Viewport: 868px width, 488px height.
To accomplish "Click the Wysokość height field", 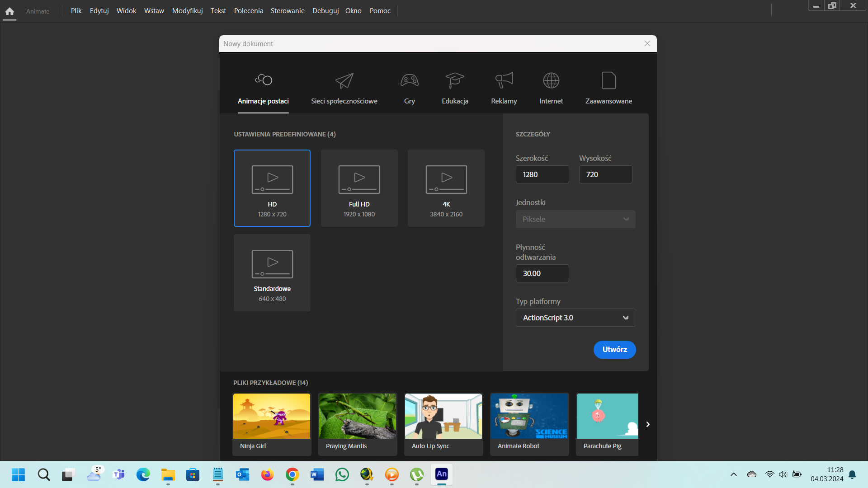I will (x=606, y=174).
